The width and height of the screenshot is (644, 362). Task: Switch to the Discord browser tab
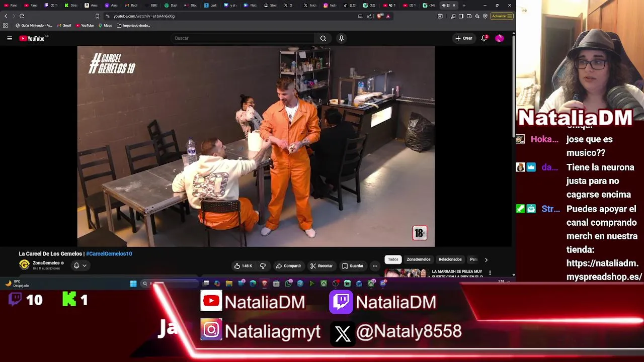click(190, 6)
